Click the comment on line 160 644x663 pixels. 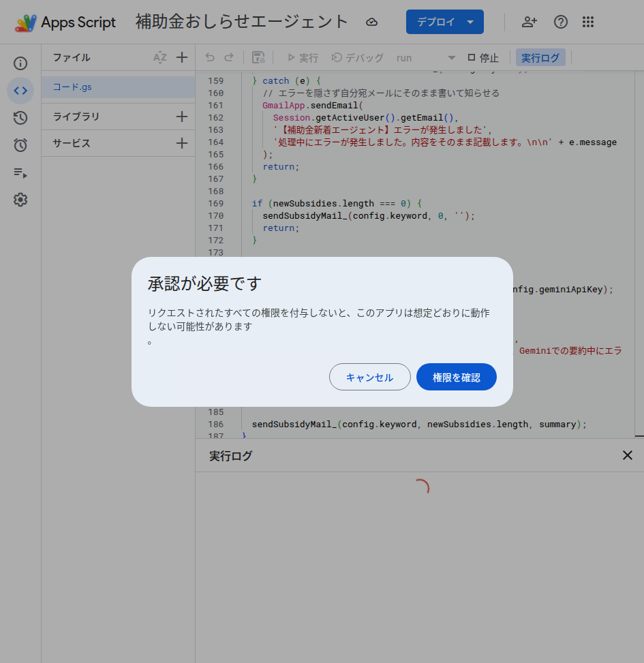pos(380,93)
